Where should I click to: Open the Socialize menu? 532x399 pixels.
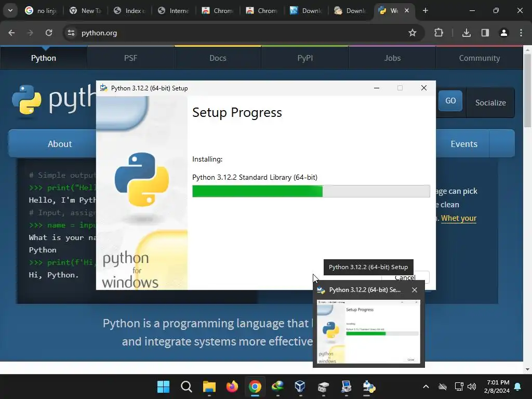pos(490,102)
